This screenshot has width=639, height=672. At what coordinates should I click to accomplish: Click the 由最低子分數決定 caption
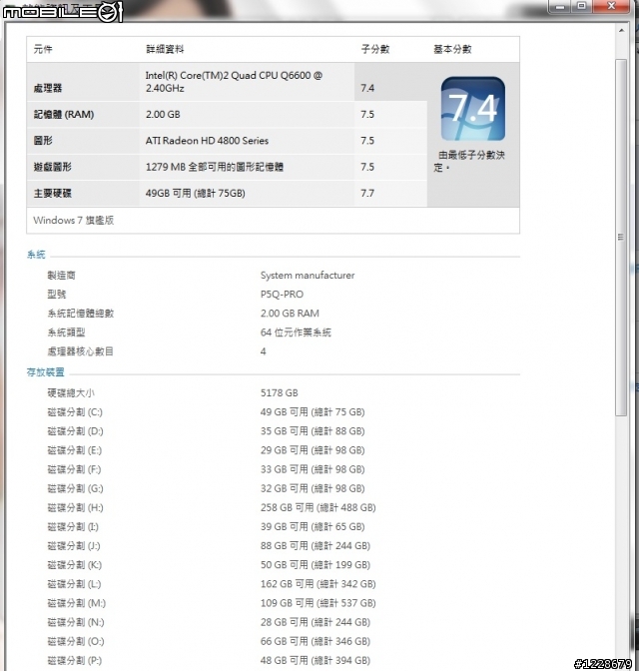click(469, 161)
